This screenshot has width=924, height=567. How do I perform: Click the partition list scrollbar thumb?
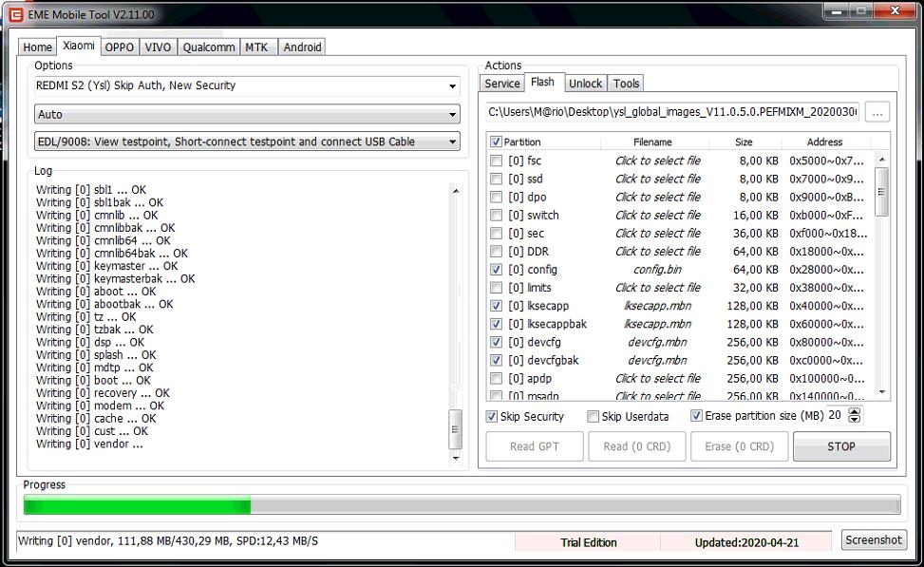tap(881, 192)
